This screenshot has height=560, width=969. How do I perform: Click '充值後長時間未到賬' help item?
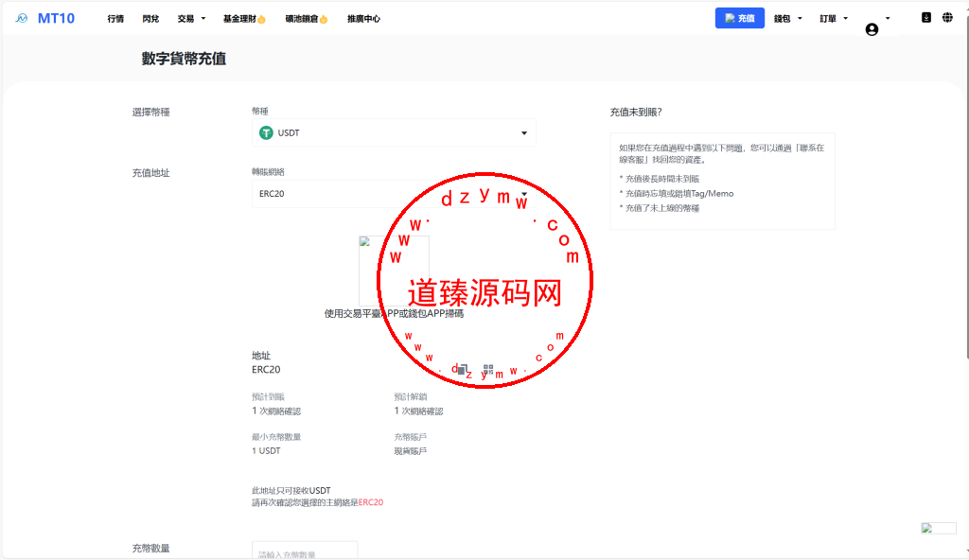pyautogui.click(x=660, y=179)
